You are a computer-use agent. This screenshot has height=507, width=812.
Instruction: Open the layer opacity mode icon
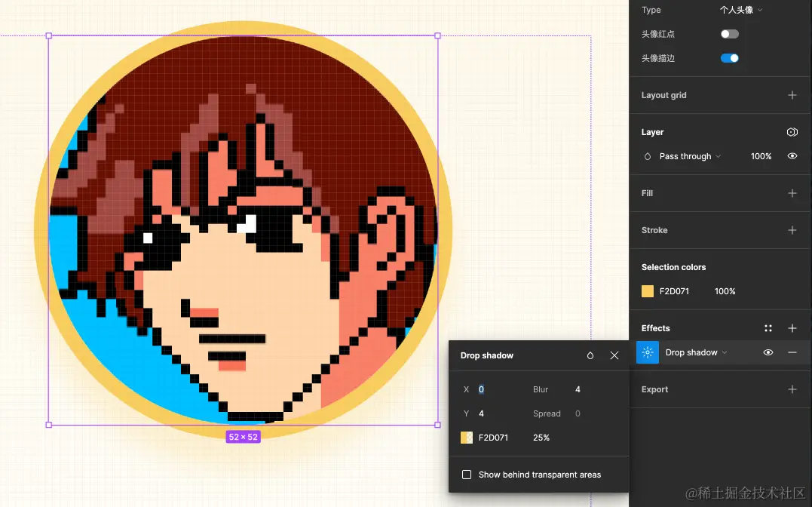[792, 132]
